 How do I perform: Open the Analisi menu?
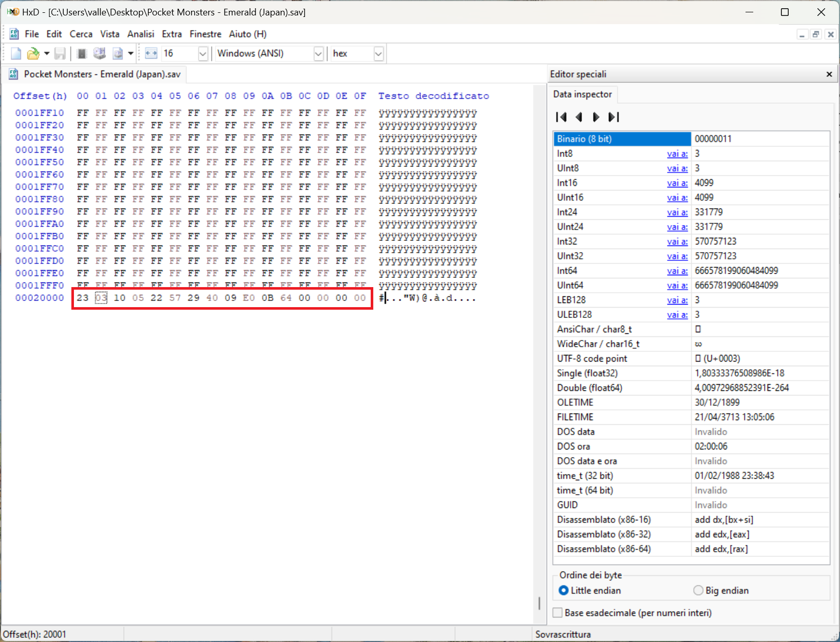[141, 34]
